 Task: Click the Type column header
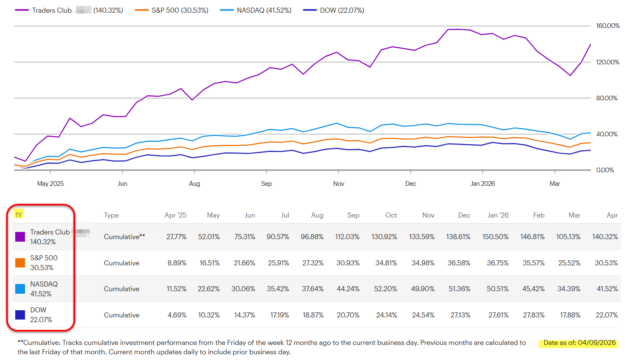(111, 215)
